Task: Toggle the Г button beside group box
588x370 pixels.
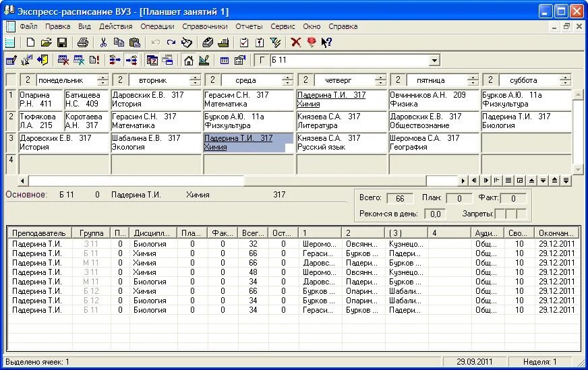Action: coord(262,60)
